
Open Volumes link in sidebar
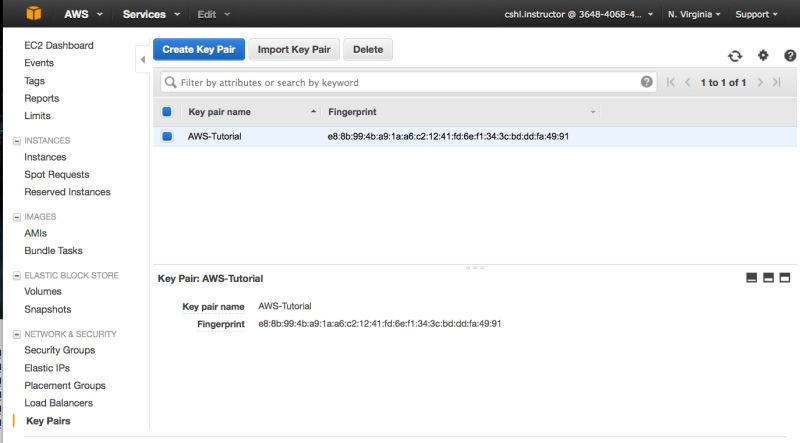point(43,291)
